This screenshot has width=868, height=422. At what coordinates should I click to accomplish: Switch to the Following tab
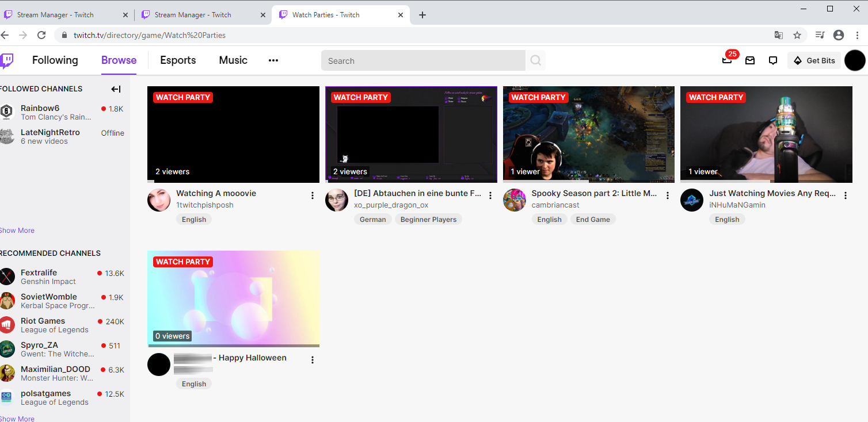point(55,60)
